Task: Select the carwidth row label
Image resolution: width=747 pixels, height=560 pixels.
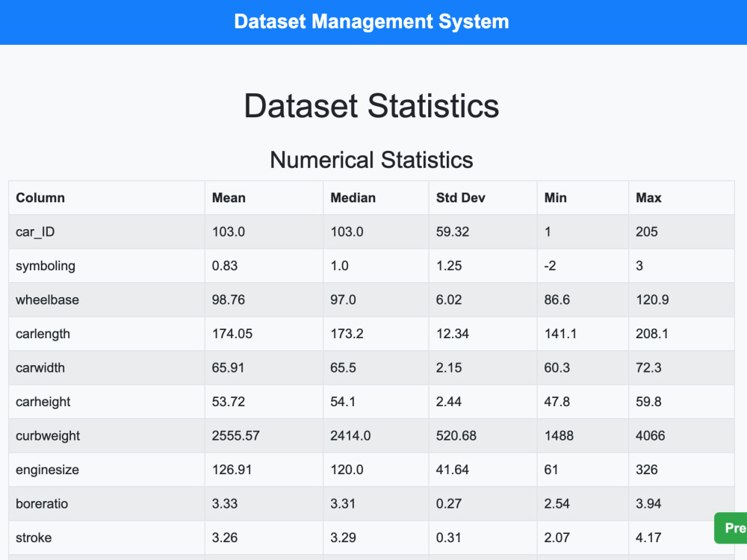Action: pos(40,367)
